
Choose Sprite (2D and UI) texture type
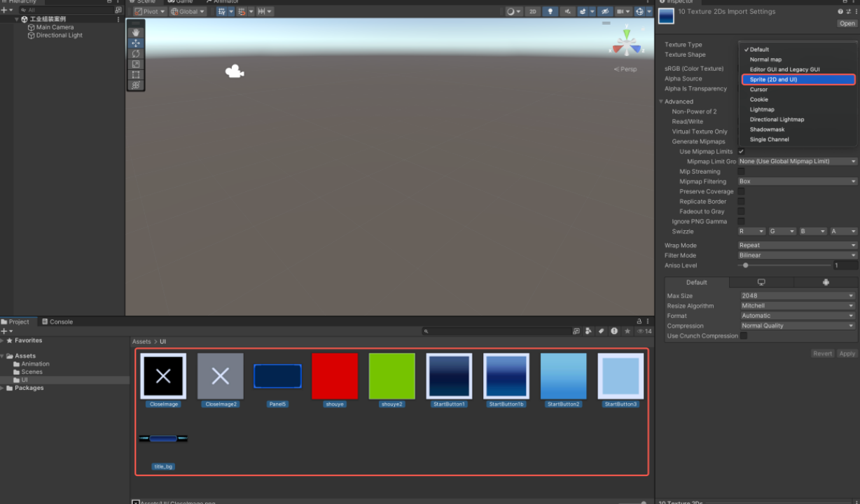coord(798,80)
